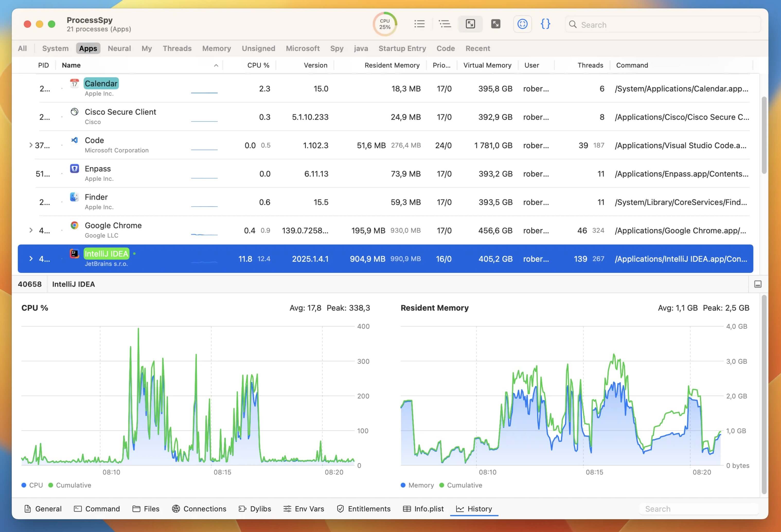Click the CPU 25% gauge indicator
Image resolution: width=781 pixels, height=532 pixels.
pos(385,24)
